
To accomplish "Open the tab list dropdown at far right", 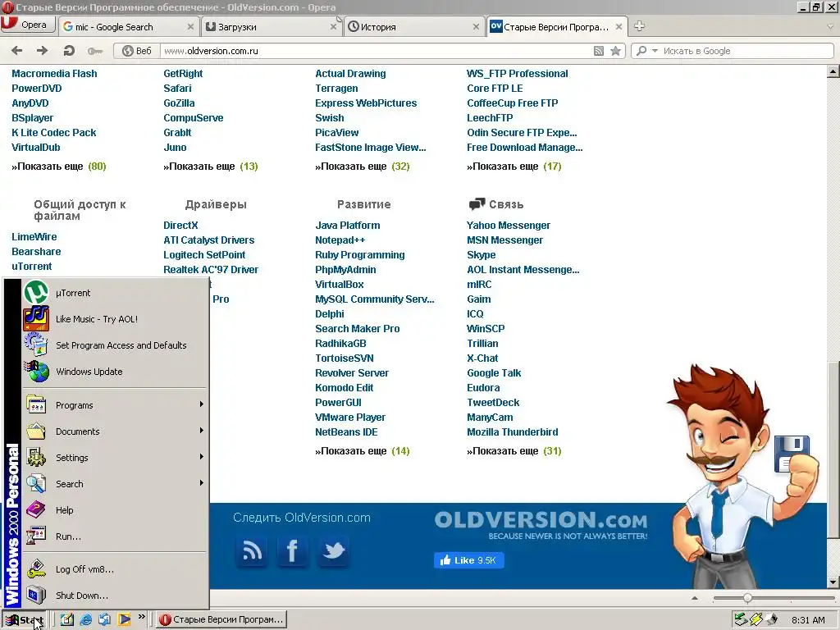I will coord(830,26).
